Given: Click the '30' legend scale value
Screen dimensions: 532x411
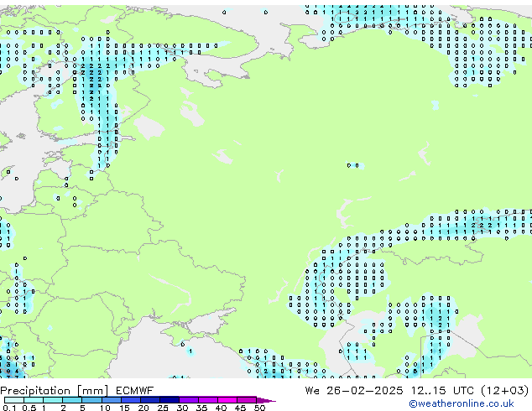Looking at the screenshot, I should pyautogui.click(x=182, y=408).
